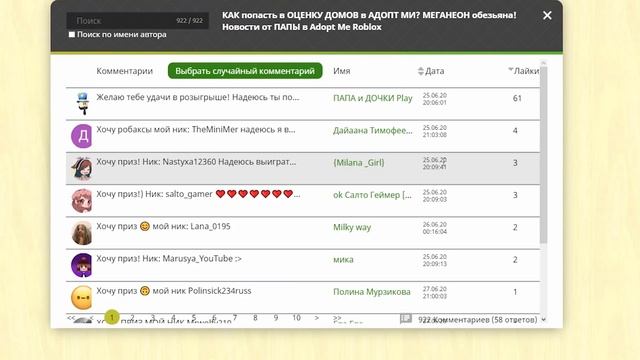The image size is (640, 360).
Task: Go to pagination page 1
Action: [112, 317]
